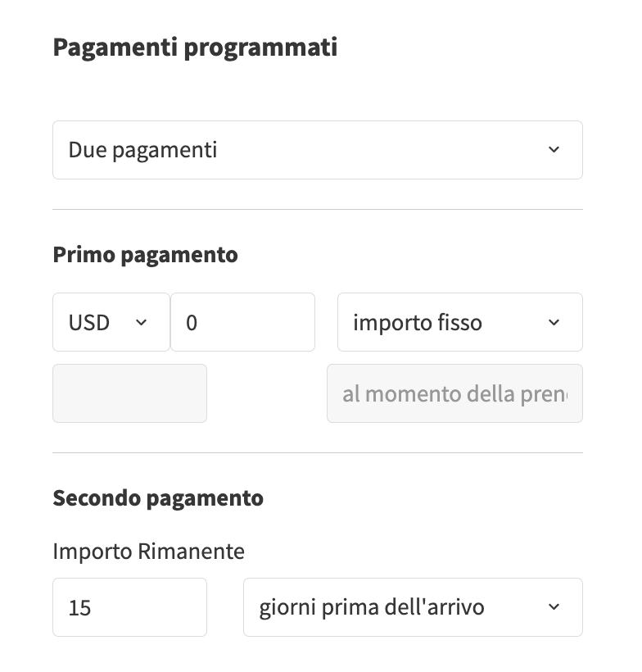642x672 pixels.
Task: Click the "USD" currency text
Action: 89,322
